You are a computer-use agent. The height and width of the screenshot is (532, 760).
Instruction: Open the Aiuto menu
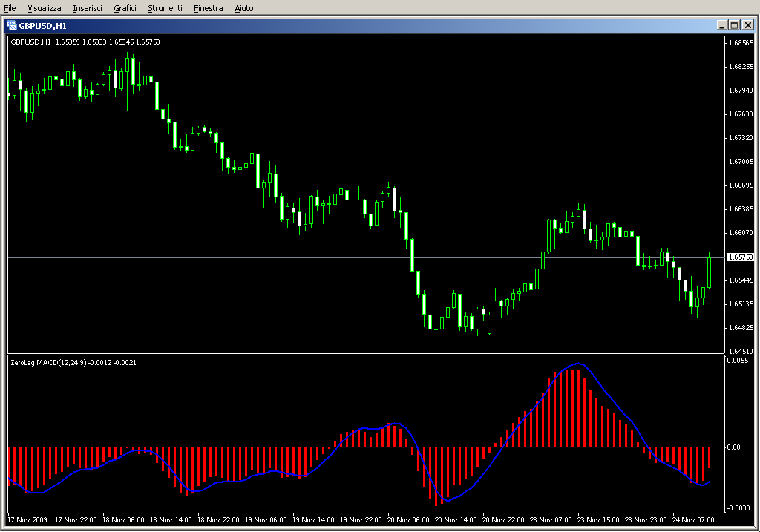tap(243, 8)
